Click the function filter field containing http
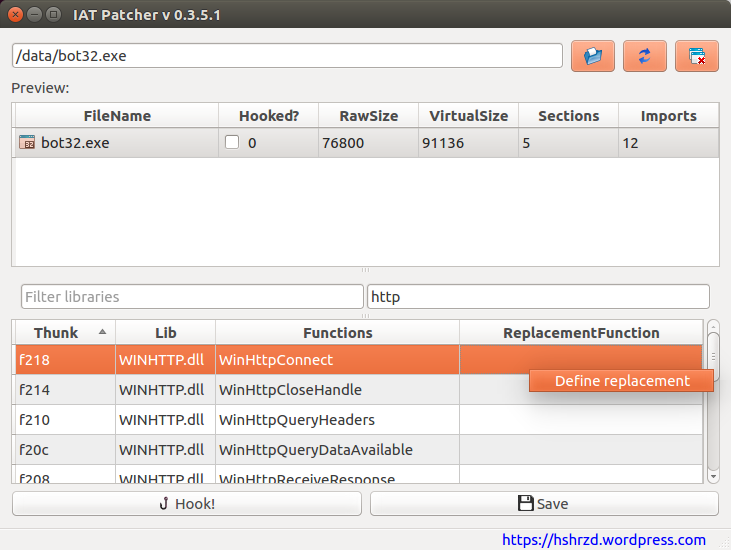 [x=538, y=297]
